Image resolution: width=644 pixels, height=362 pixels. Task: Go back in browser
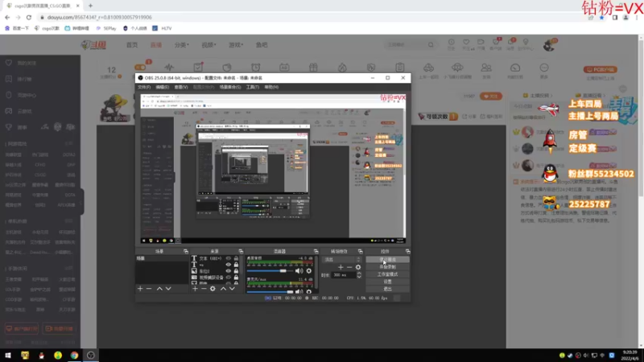[7, 17]
